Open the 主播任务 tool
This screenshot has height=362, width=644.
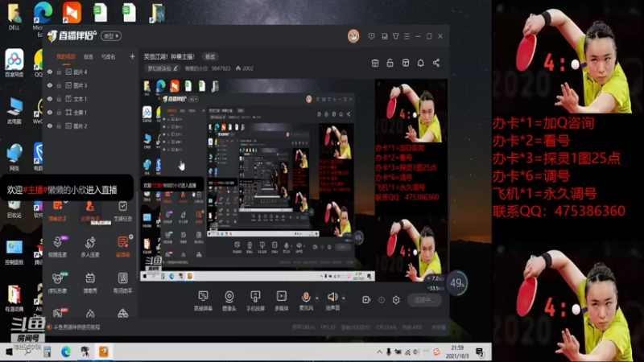coord(122,211)
